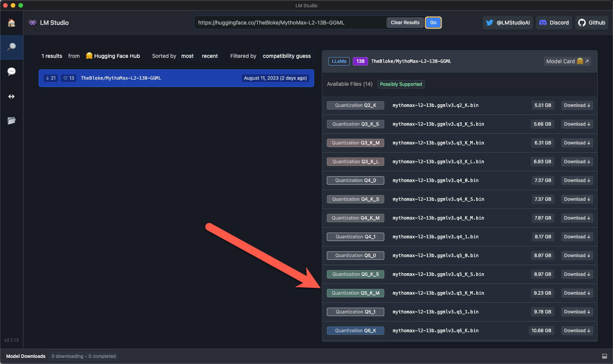Open the Sorted by 'most' dropdown
This screenshot has width=613, height=364.
187,56
